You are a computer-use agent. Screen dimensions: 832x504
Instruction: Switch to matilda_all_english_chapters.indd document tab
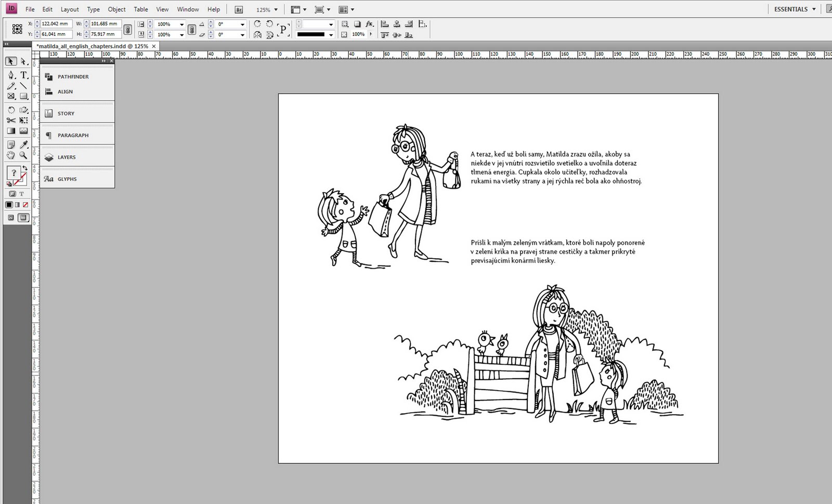coord(92,46)
